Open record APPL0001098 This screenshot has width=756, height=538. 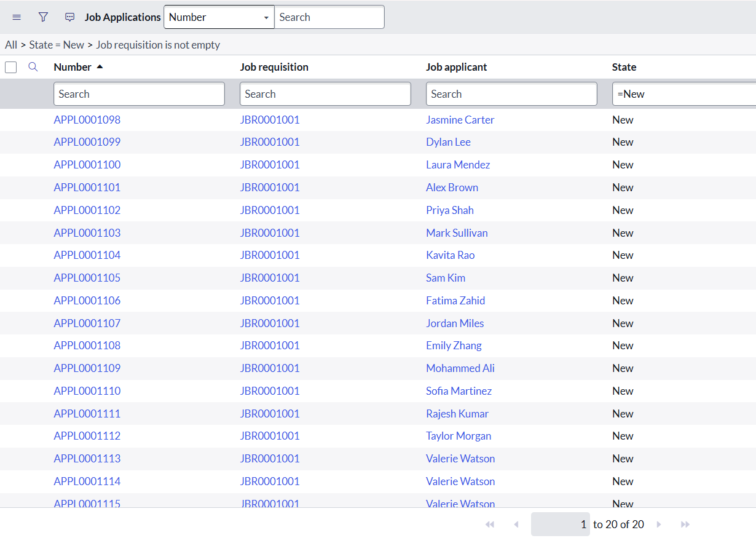(x=87, y=120)
